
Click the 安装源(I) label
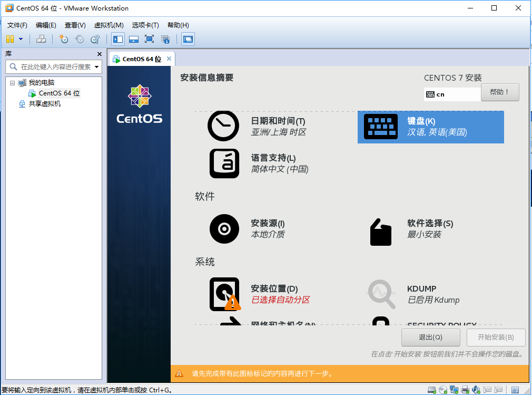pyautogui.click(x=268, y=224)
